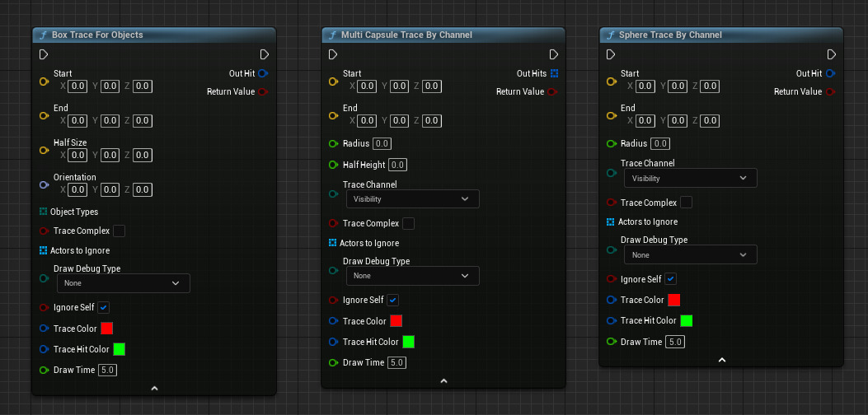Screen dimensions: 868x415
Task: Click output execution pin on Box Trace For Objects
Action: pos(265,54)
